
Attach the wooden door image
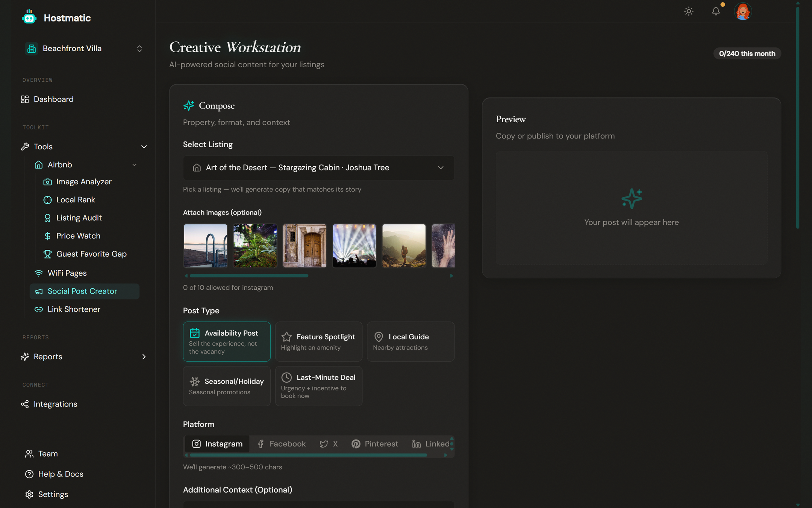304,246
